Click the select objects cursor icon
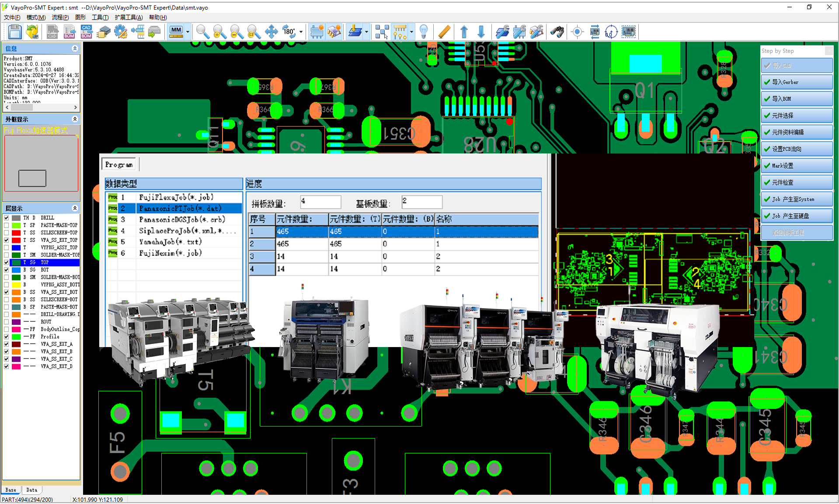 coord(382,32)
